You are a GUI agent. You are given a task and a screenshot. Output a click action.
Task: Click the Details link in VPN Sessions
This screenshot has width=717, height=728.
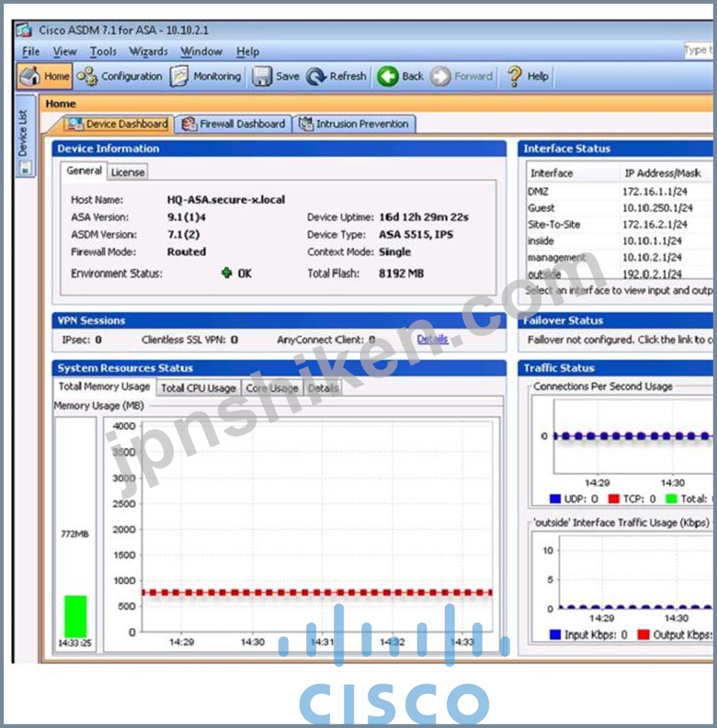click(432, 339)
